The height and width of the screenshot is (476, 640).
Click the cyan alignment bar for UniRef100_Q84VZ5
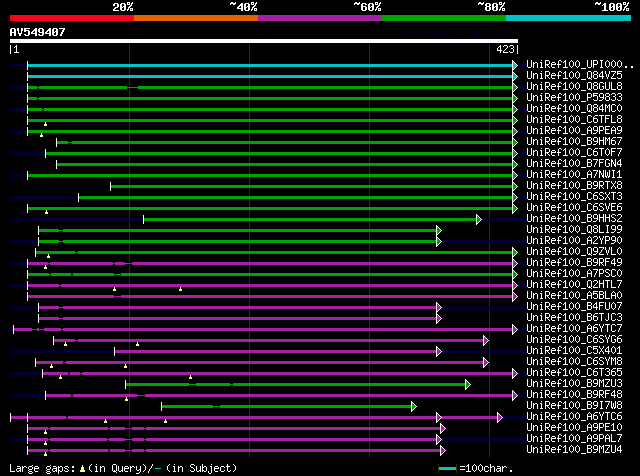point(270,76)
